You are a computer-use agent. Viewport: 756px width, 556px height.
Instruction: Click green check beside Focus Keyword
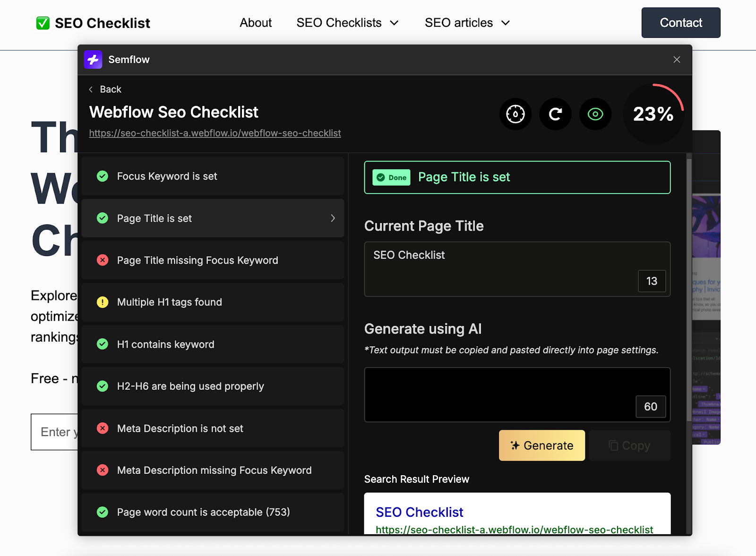(x=103, y=176)
